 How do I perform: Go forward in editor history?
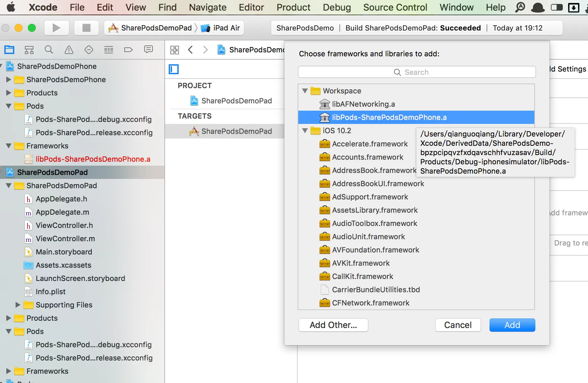(206, 50)
